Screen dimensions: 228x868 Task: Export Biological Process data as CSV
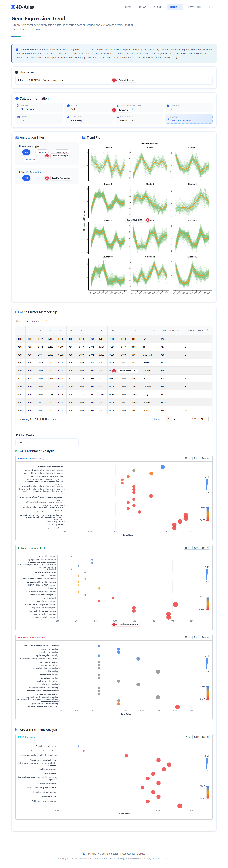coord(197,458)
